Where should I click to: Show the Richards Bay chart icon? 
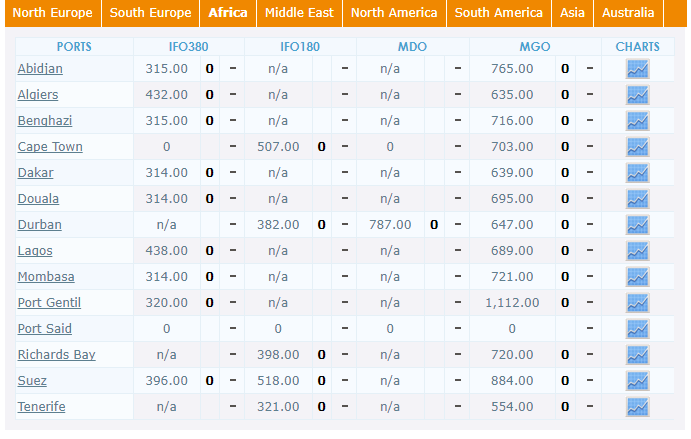[637, 355]
